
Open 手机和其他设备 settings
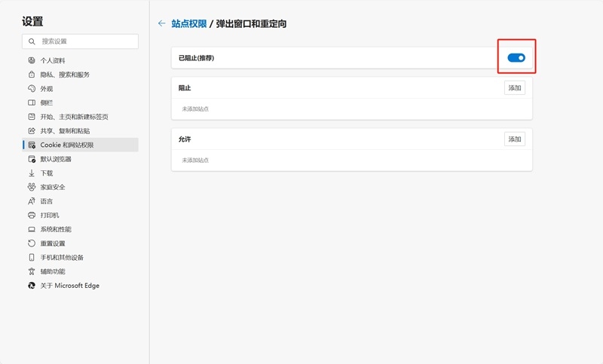click(80, 257)
